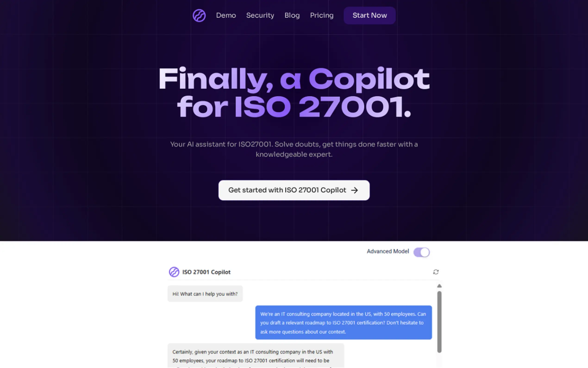
Task: Click the "Advanced Model" label text
Action: 388,251
